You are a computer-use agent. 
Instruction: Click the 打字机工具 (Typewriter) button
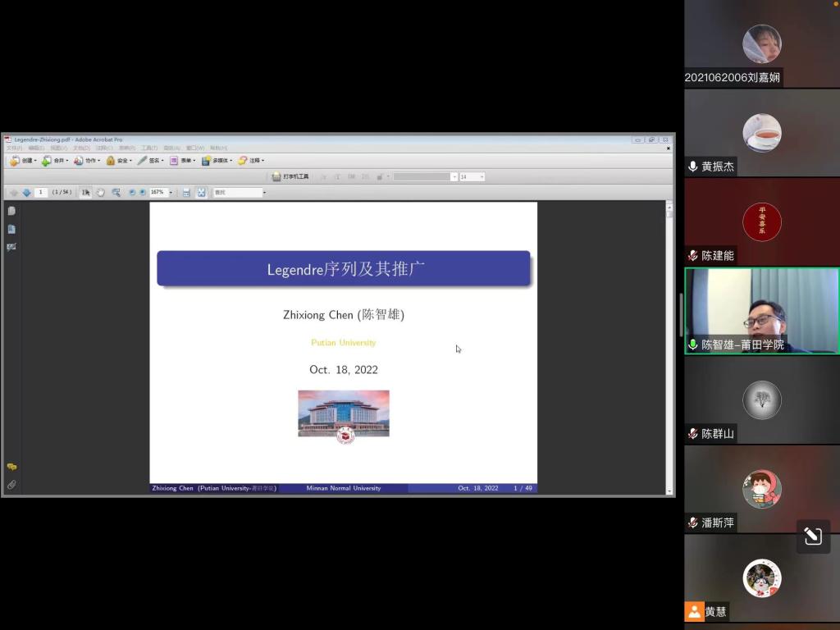(290, 176)
